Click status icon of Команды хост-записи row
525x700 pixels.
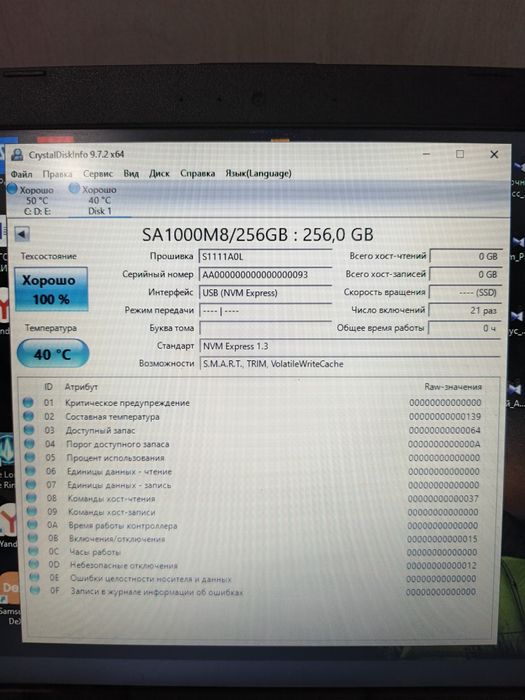[x=32, y=511]
